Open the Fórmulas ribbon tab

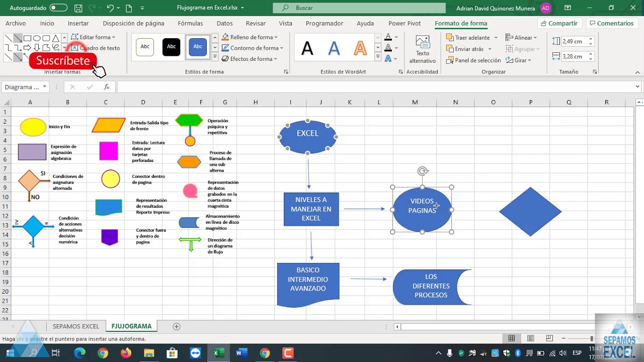coord(190,23)
